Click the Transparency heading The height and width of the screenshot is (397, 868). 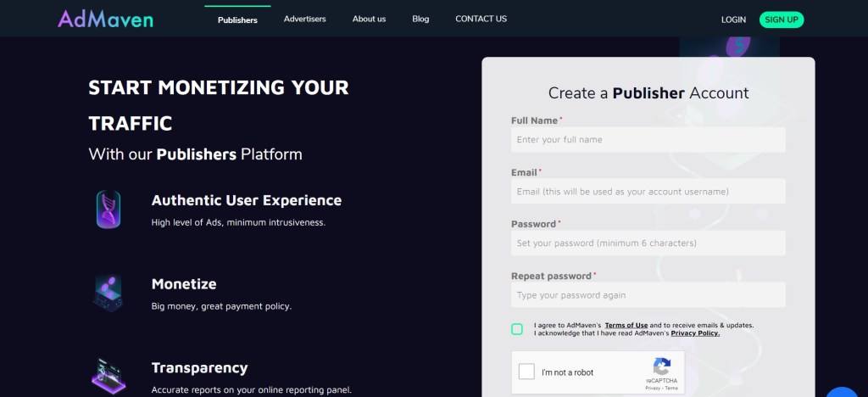200,368
